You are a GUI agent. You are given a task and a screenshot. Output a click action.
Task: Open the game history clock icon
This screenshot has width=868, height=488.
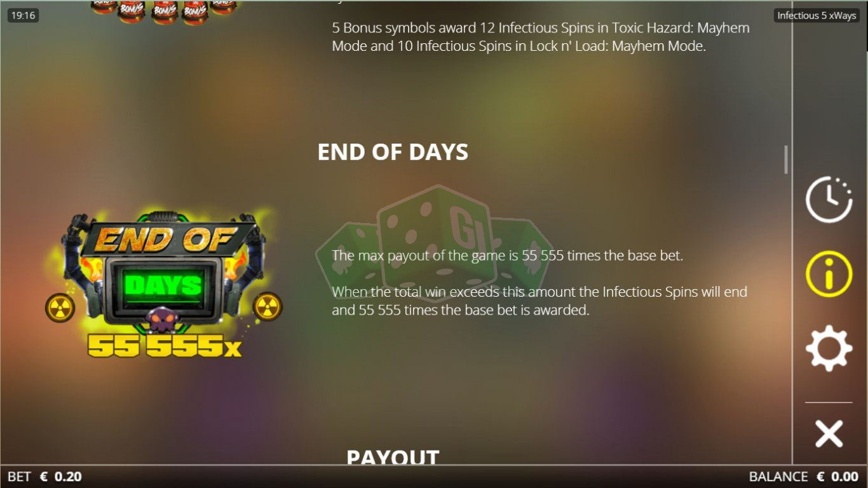coord(829,200)
